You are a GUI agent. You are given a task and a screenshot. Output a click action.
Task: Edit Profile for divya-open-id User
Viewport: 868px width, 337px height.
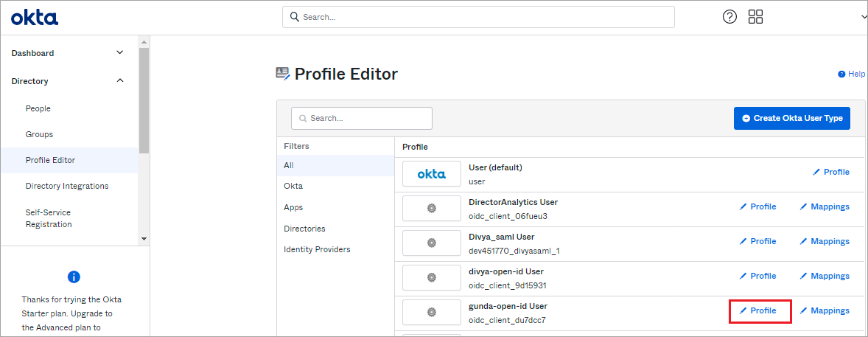click(757, 276)
